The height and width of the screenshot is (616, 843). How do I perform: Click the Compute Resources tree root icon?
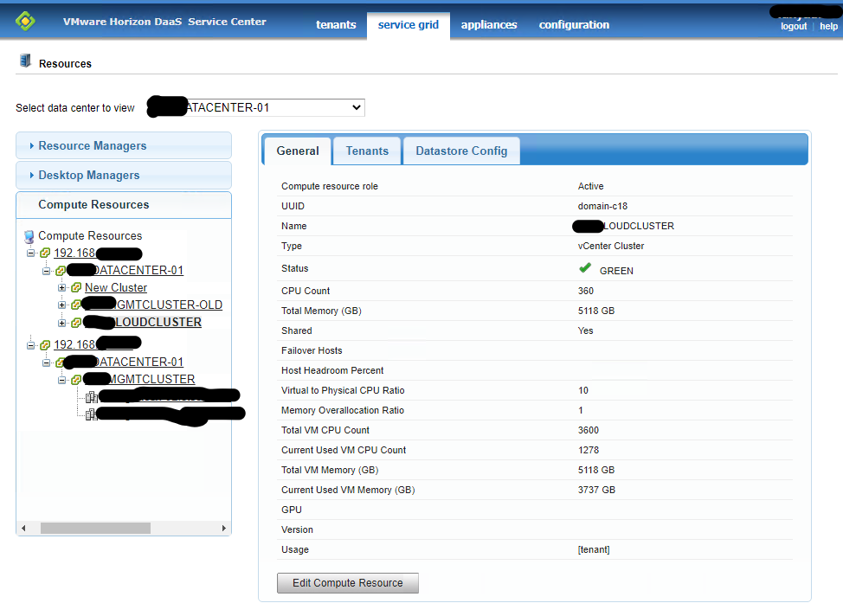point(29,236)
